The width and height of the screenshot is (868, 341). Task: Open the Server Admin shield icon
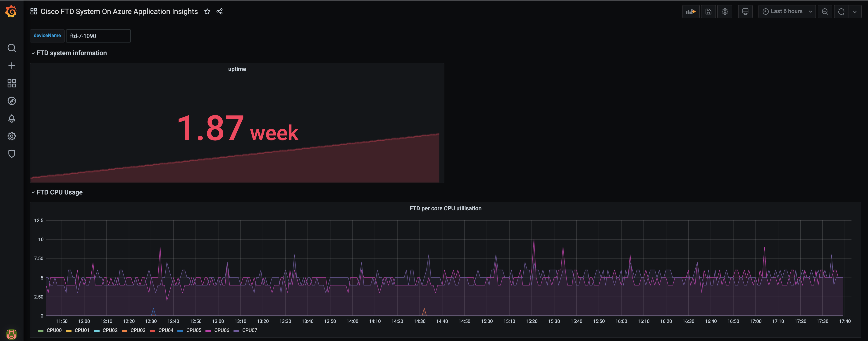point(12,154)
